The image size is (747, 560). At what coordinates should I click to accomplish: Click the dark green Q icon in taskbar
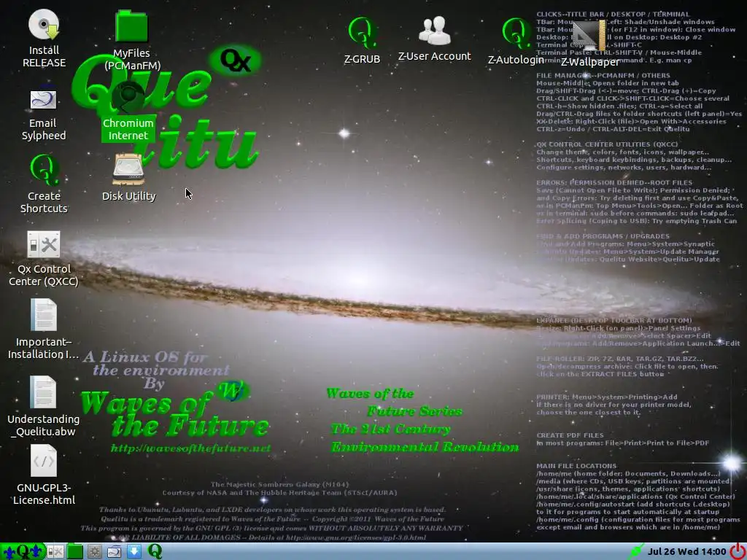pyautogui.click(x=155, y=551)
